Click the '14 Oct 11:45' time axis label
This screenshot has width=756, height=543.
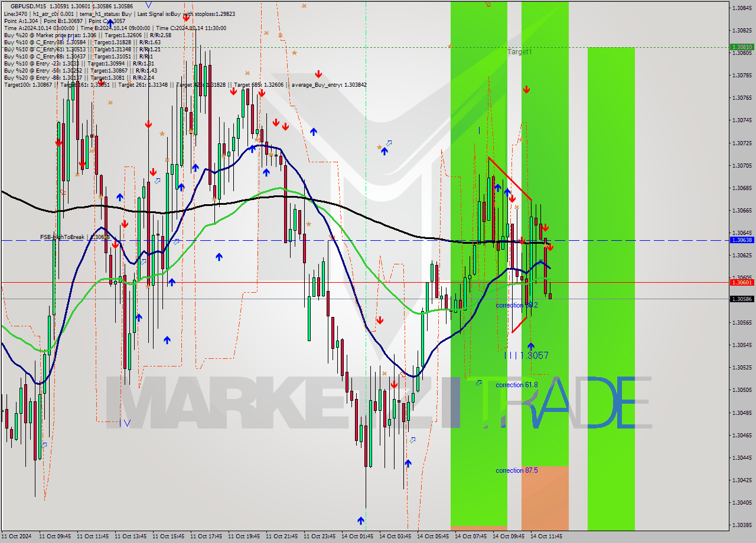coord(546,537)
